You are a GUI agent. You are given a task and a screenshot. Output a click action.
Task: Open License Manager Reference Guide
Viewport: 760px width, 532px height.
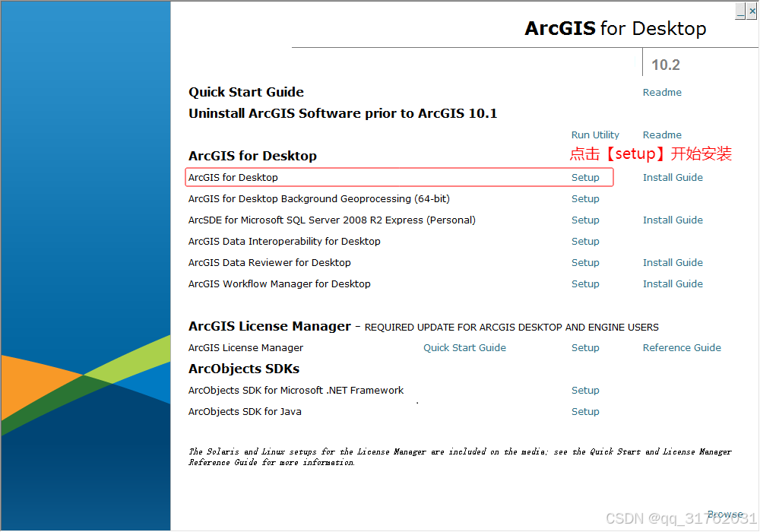(x=682, y=348)
